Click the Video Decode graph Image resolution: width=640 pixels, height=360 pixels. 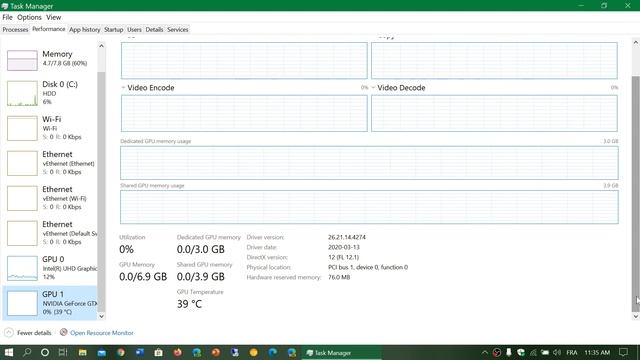tap(494, 113)
